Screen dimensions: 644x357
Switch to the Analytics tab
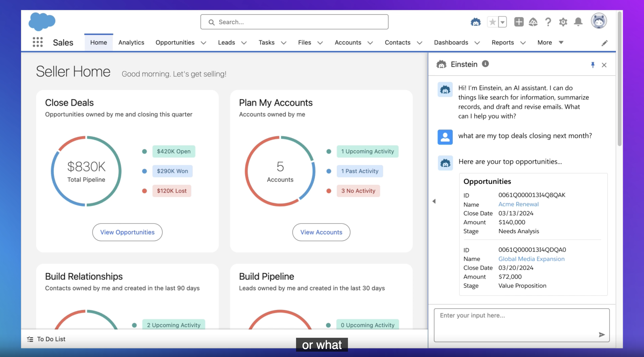pos(131,42)
